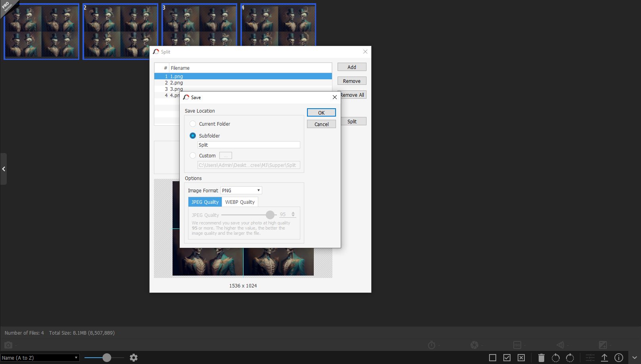Click the Remove All button
Image resolution: width=641 pixels, height=364 pixels.
tap(353, 95)
